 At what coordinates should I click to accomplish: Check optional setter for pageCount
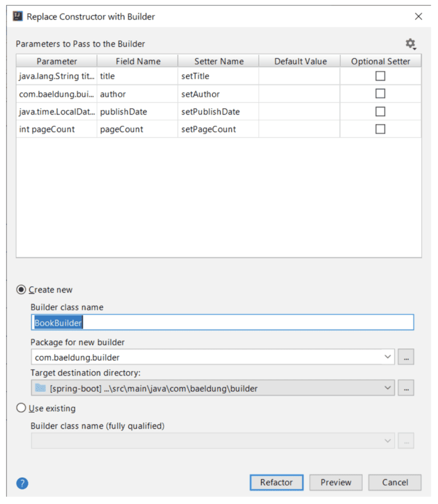(380, 129)
